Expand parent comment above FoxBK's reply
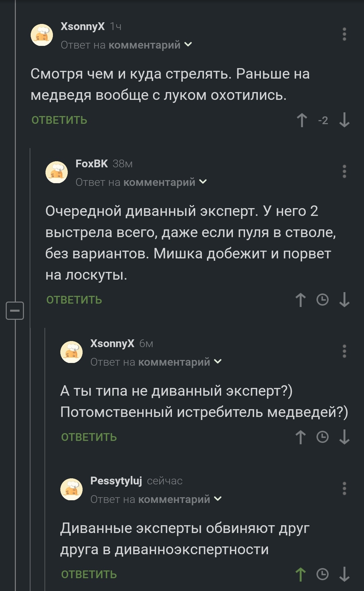The height and width of the screenshot is (591, 364). (x=203, y=182)
